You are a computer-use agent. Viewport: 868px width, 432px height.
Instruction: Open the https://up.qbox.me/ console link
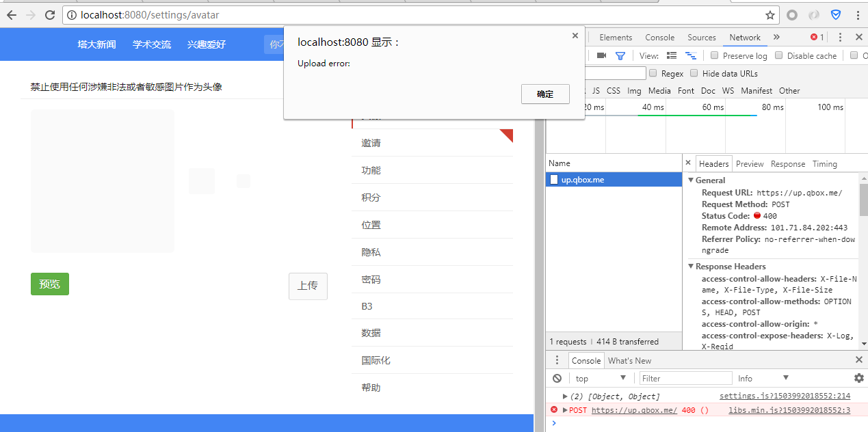634,410
